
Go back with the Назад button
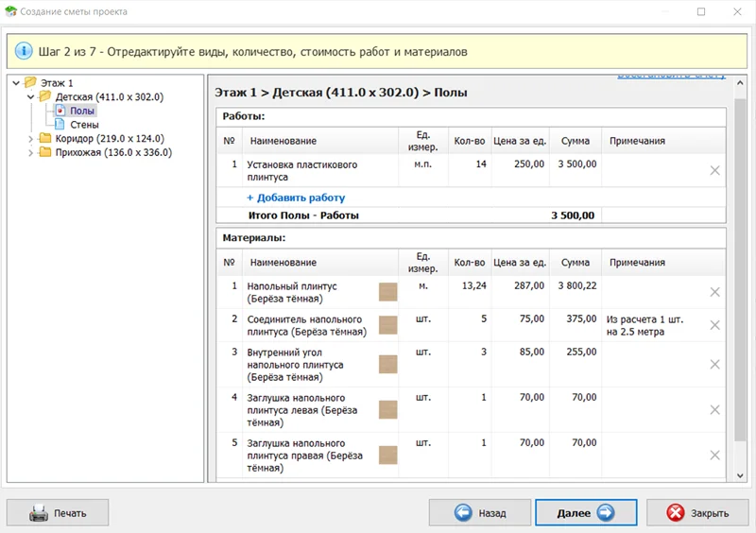click(478, 513)
